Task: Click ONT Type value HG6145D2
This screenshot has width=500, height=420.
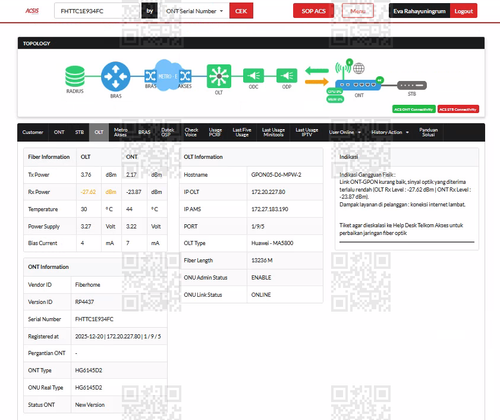Action: 88,370
